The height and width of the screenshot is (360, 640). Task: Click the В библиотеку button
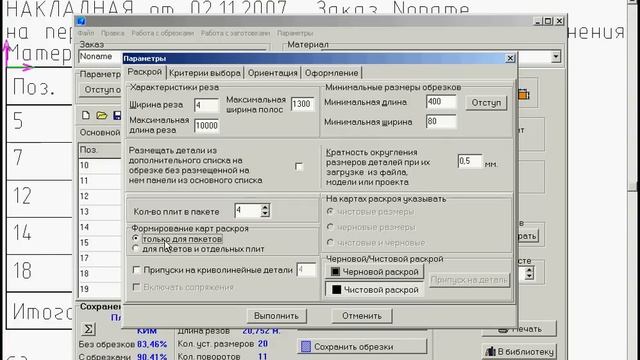point(519,351)
